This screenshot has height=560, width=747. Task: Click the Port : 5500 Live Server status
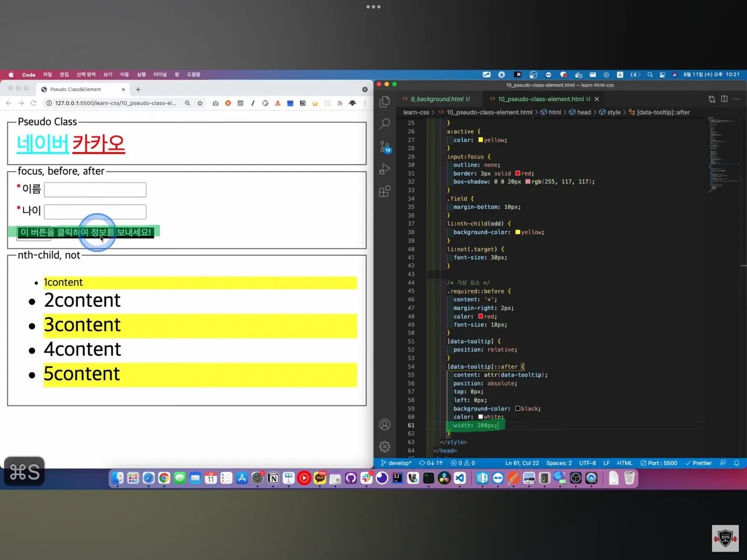pyautogui.click(x=659, y=463)
